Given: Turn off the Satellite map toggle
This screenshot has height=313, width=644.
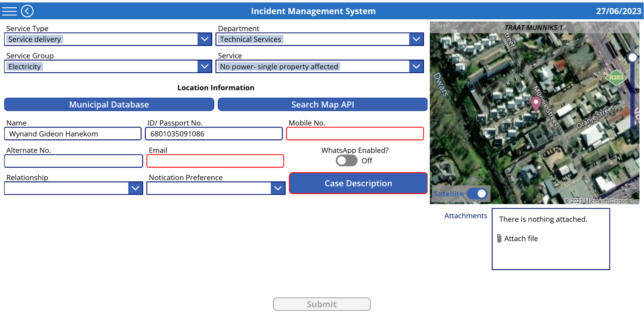Looking at the screenshot, I should pos(477,194).
